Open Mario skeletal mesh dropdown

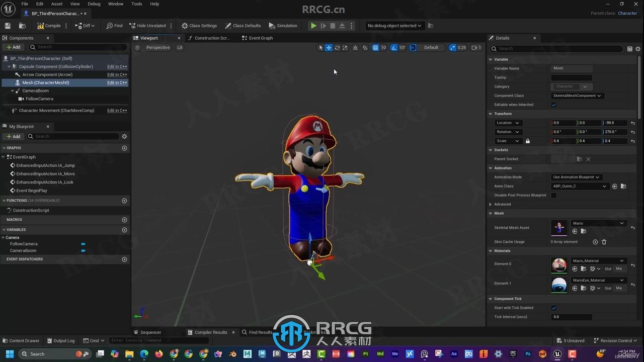click(598, 223)
